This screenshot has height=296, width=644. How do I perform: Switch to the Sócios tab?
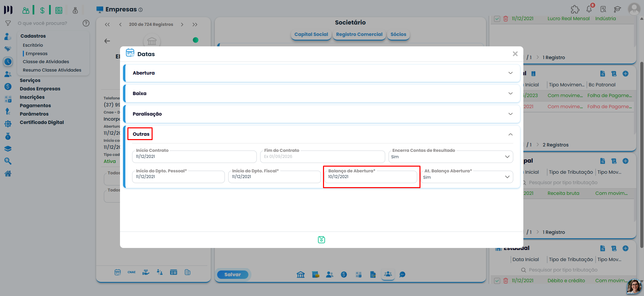point(398,34)
